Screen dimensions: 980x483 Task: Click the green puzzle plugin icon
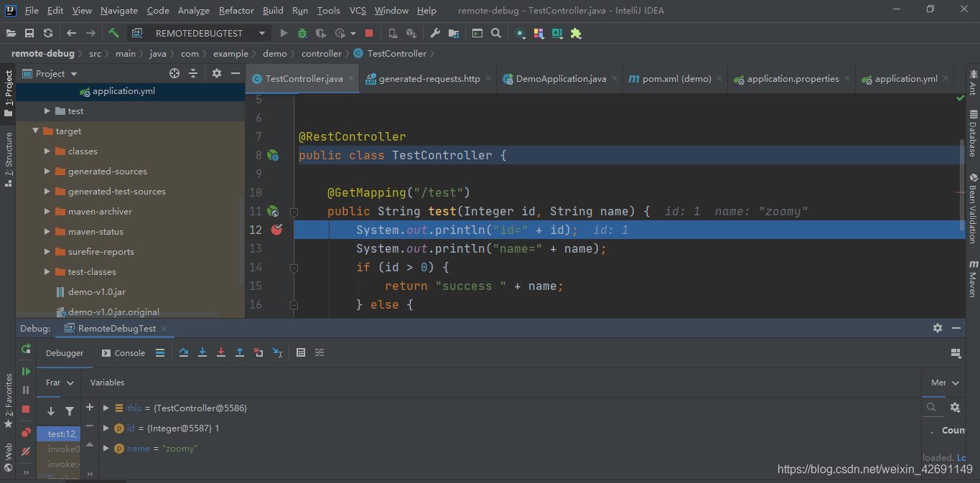pos(576,33)
